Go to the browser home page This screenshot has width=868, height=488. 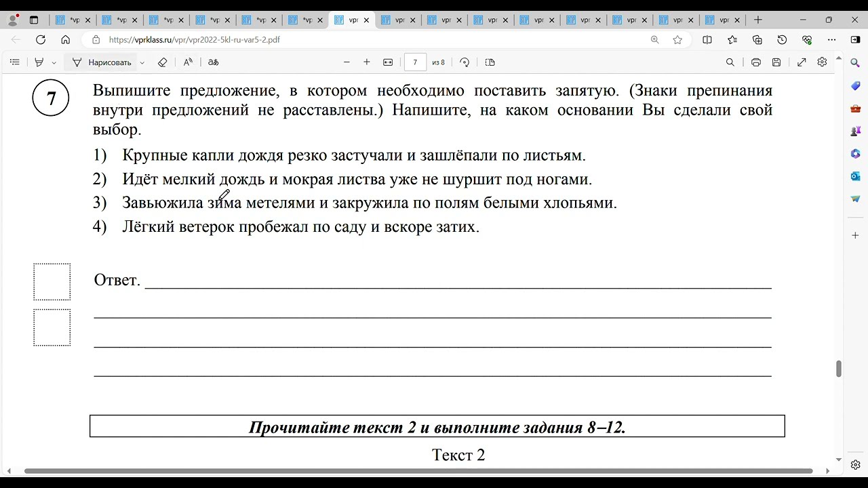click(x=66, y=40)
